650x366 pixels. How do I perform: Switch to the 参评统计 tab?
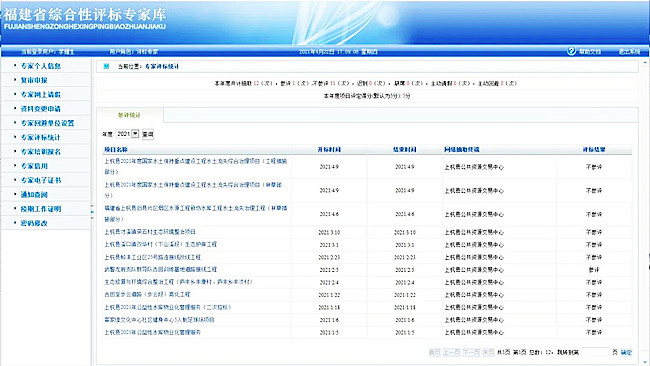[129, 115]
